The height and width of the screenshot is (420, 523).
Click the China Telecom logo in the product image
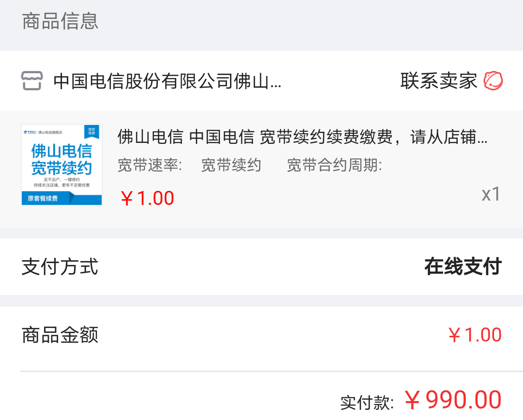[x=30, y=132]
